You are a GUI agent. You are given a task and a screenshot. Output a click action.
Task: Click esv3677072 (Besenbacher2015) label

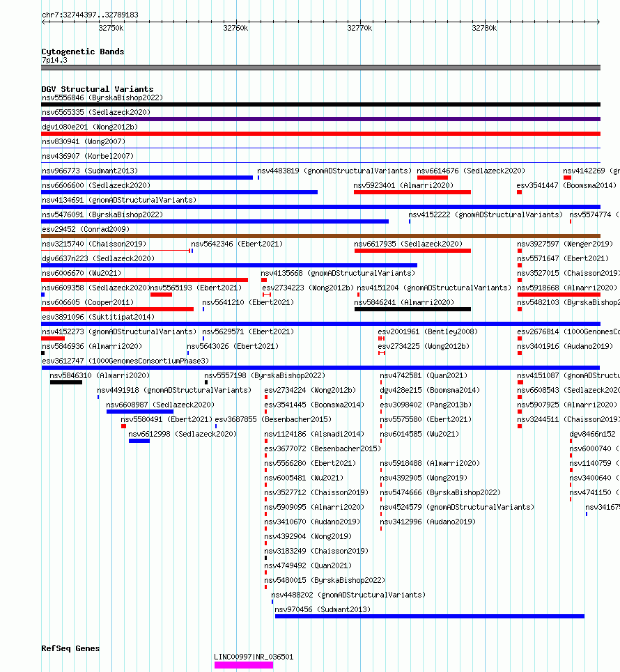coord(323,448)
